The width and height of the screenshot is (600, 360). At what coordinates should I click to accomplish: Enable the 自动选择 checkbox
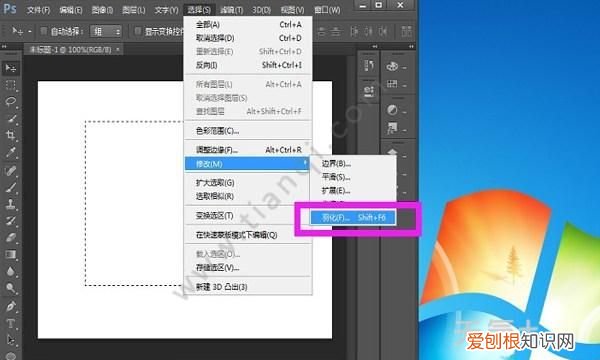tap(44, 31)
